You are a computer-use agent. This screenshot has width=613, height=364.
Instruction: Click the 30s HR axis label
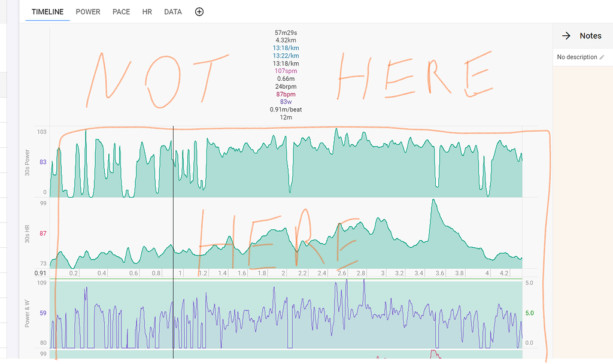[x=28, y=233]
